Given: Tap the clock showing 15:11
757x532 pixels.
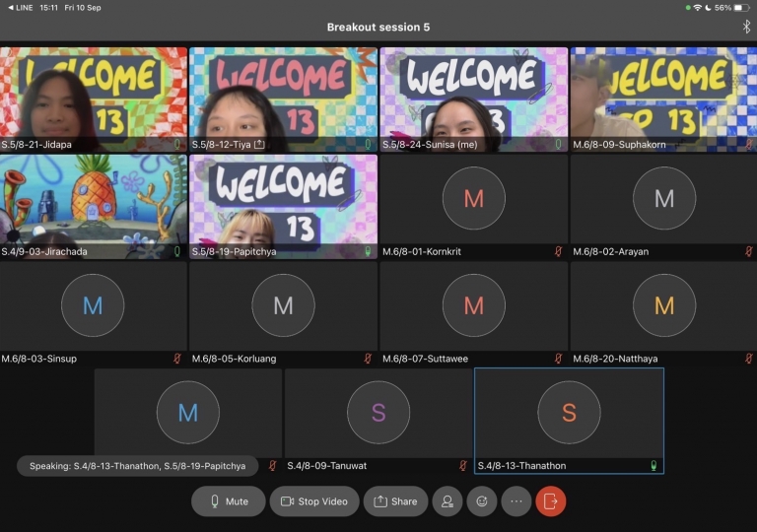Looking at the screenshot, I should (x=48, y=8).
